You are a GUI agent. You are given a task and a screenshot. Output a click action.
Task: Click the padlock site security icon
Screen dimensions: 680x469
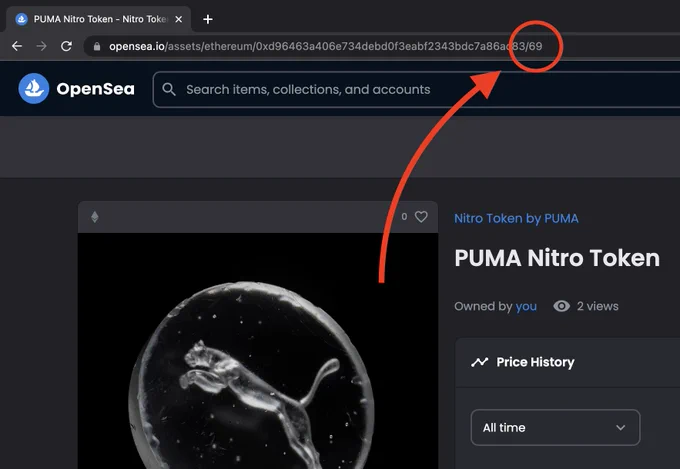point(97,46)
